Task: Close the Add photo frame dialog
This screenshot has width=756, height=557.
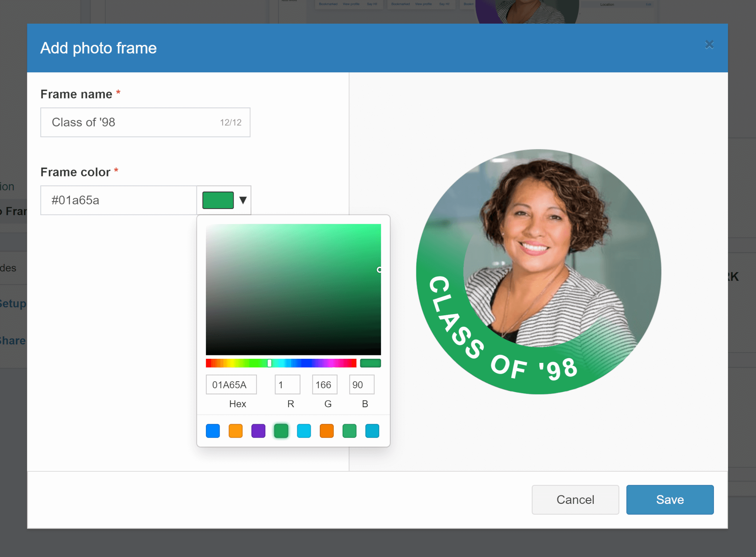Action: 709,44
